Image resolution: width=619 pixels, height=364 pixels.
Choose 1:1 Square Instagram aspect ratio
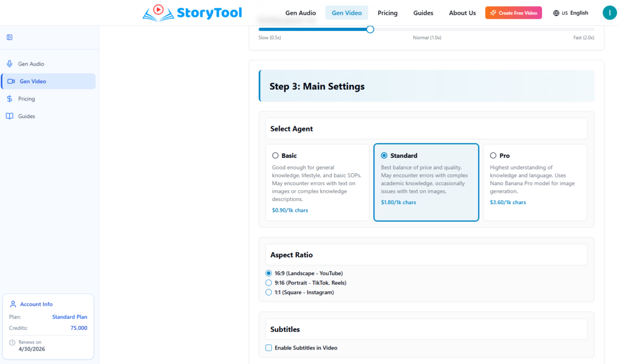click(268, 292)
